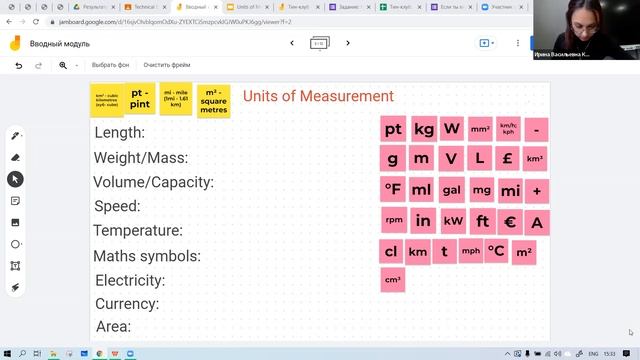The width and height of the screenshot is (640, 360).
Task: Select pink sticky note "cm³"
Action: point(393,280)
